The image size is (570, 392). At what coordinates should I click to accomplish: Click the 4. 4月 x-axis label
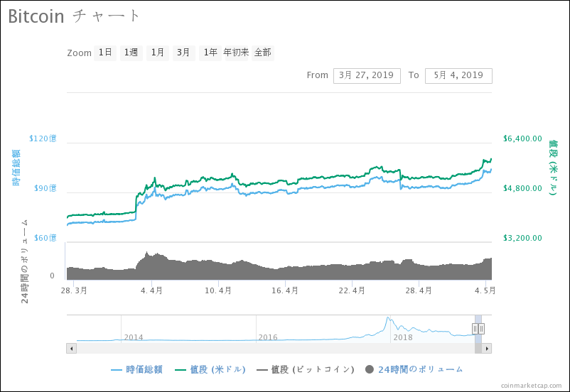(151, 290)
